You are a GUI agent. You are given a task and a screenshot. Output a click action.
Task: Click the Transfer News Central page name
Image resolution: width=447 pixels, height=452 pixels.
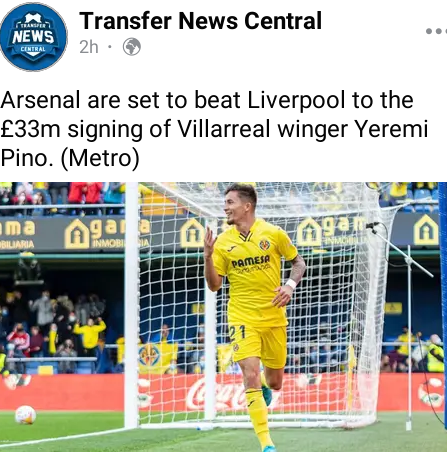tap(200, 21)
